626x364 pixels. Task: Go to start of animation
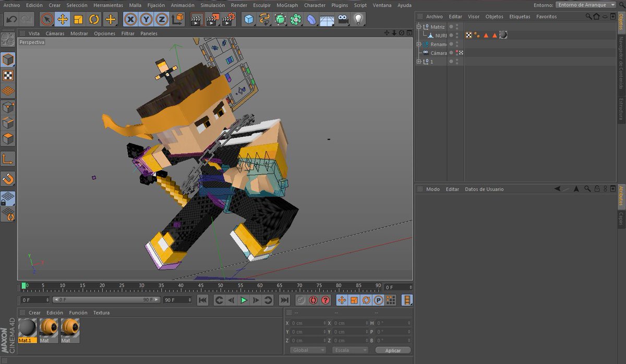tap(202, 300)
